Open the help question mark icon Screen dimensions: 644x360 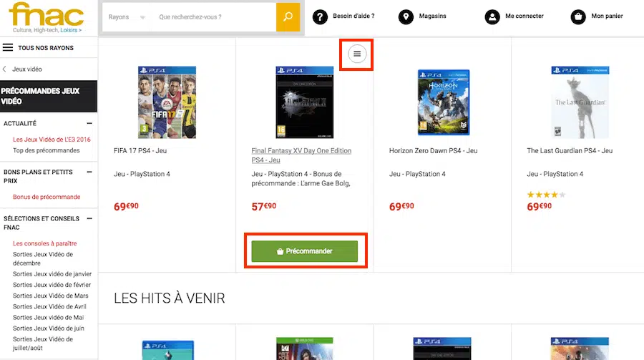(x=320, y=17)
